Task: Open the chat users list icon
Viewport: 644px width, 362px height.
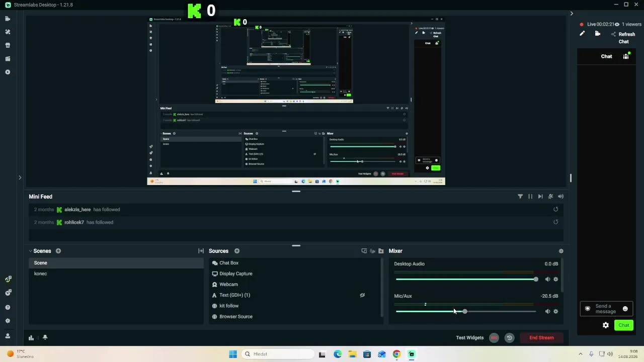Action: click(x=626, y=56)
